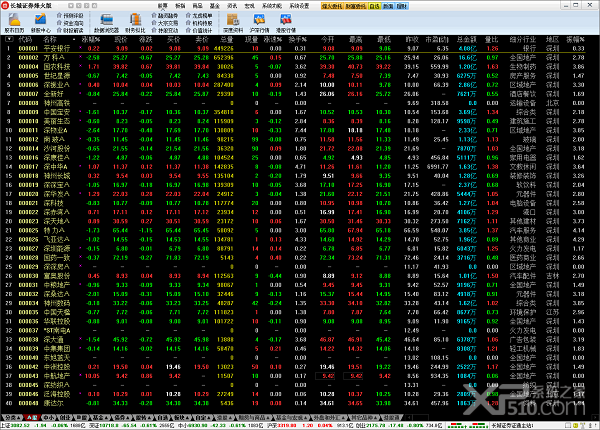Click the 预测评级 home-icon shortcut
600x430 pixels.
click(70, 16)
